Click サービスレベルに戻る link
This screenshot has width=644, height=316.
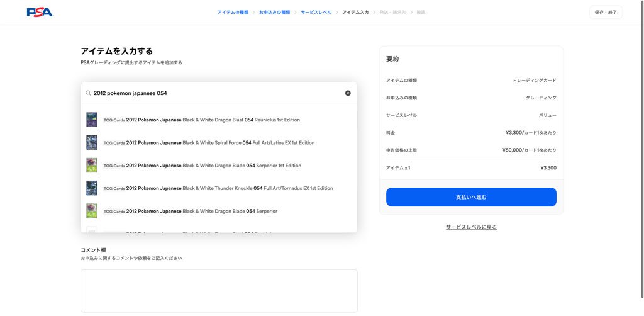point(471,227)
